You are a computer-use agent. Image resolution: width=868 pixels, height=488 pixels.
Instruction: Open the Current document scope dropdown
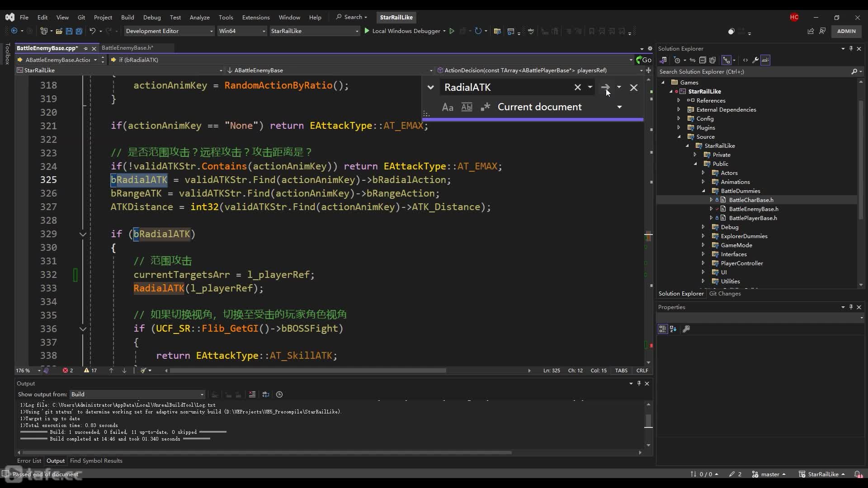(619, 107)
